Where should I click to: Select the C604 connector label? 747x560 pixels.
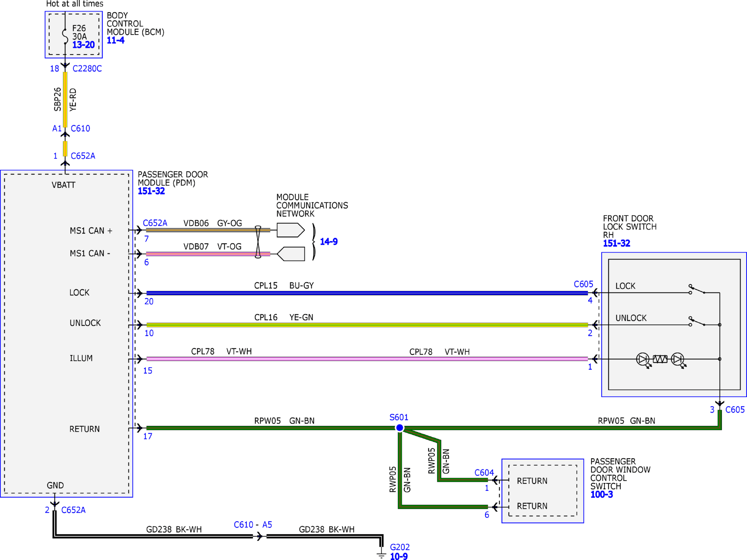coord(484,473)
